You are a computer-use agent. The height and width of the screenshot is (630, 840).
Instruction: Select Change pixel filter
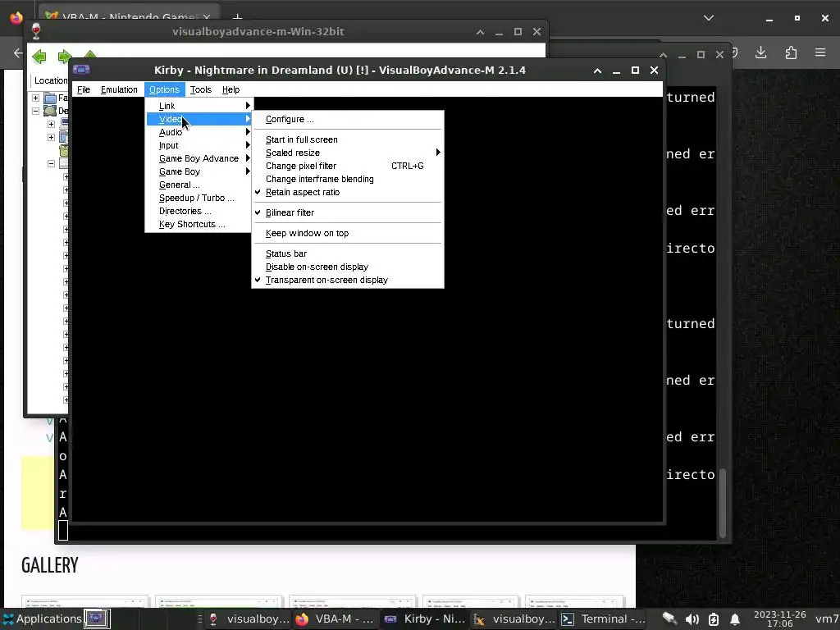[348, 166]
